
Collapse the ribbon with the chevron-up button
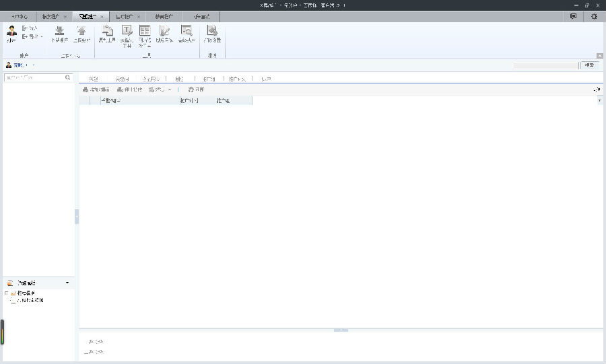pos(600,56)
